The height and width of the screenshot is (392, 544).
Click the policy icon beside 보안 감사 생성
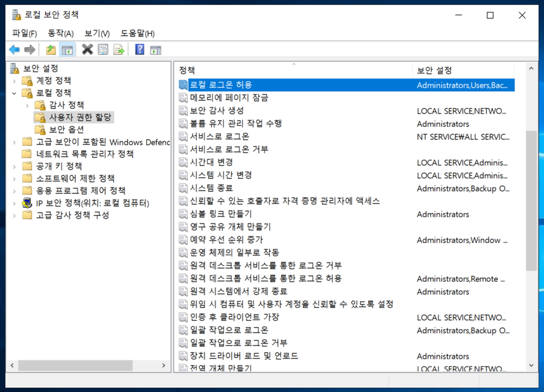click(x=183, y=111)
